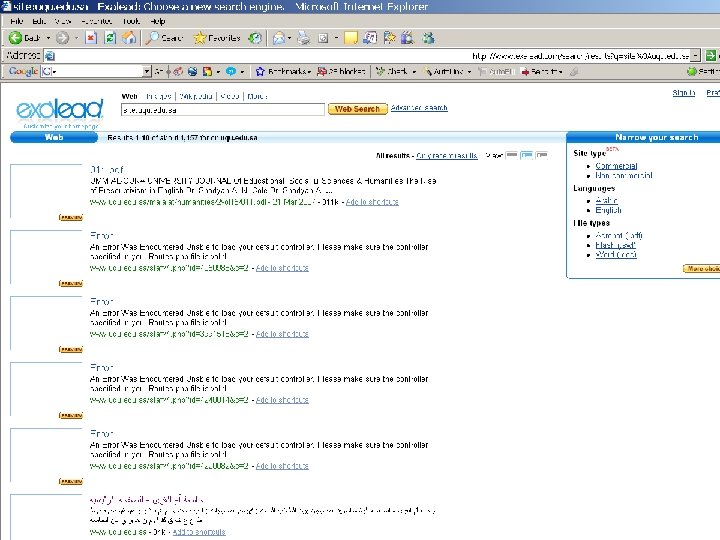The height and width of the screenshot is (540, 720).
Task: Filter results by Arabic language
Action: (606, 200)
